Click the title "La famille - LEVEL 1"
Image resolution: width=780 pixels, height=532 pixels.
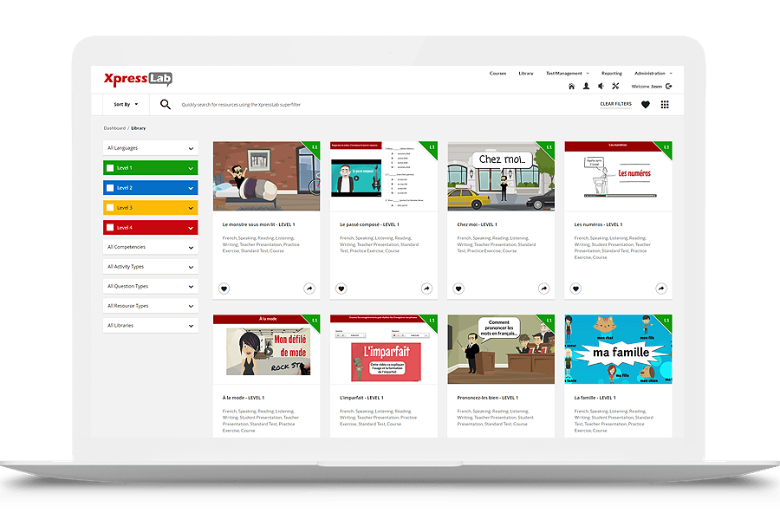(x=595, y=398)
